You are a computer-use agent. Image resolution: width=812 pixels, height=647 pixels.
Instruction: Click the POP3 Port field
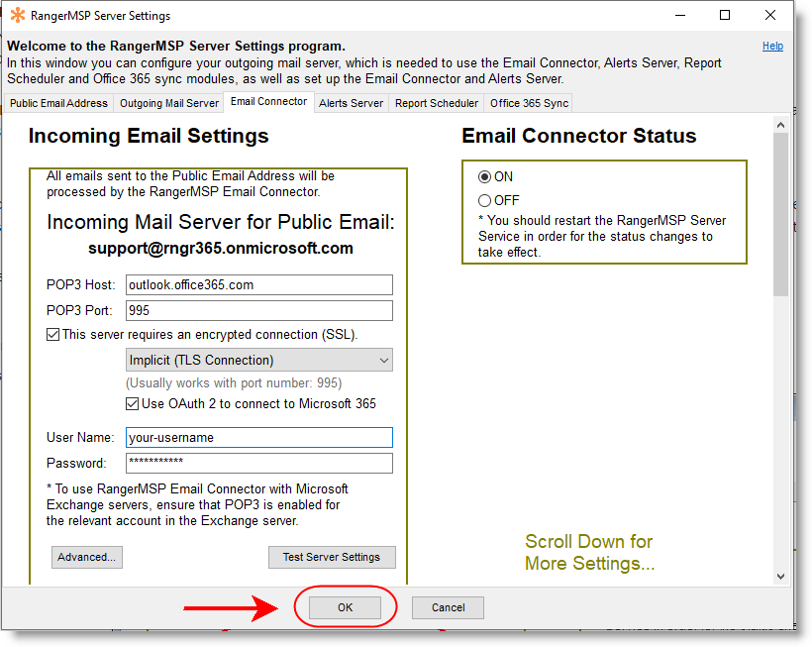pos(258,310)
